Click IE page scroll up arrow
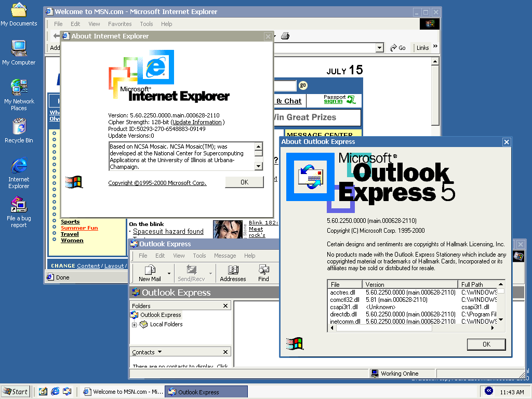Image resolution: width=532 pixels, height=399 pixels. coord(435,61)
